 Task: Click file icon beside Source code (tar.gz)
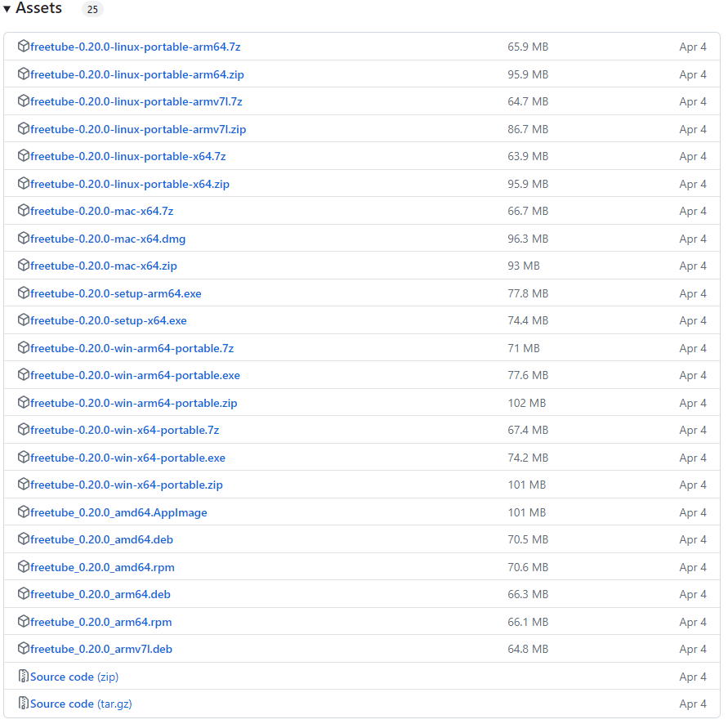click(23, 703)
